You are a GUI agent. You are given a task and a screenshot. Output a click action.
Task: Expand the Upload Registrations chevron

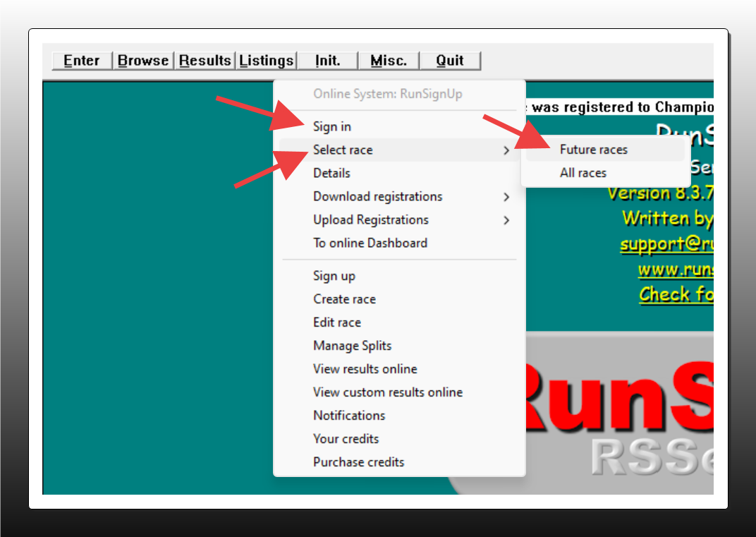(x=506, y=220)
